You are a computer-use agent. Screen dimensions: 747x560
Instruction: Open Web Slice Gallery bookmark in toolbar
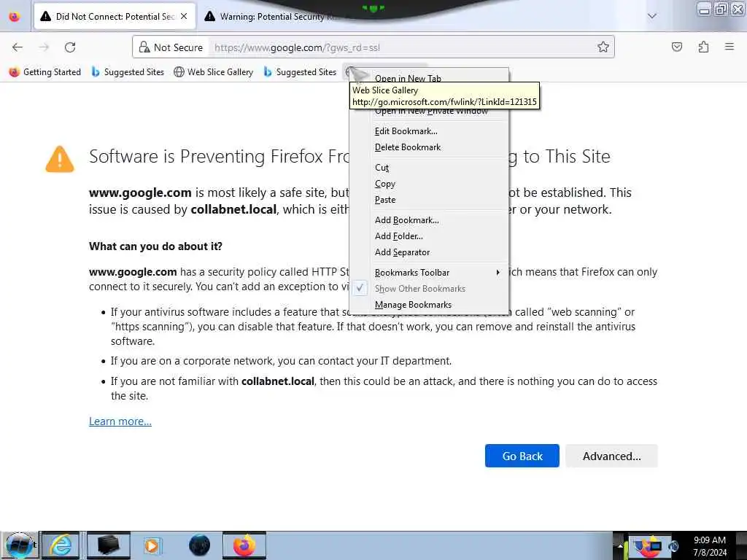point(213,72)
